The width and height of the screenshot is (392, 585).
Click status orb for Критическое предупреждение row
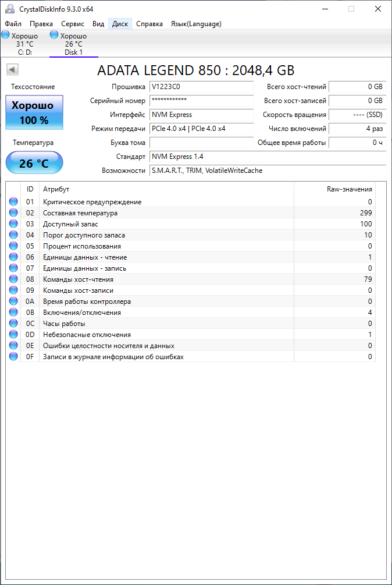pos(13,202)
